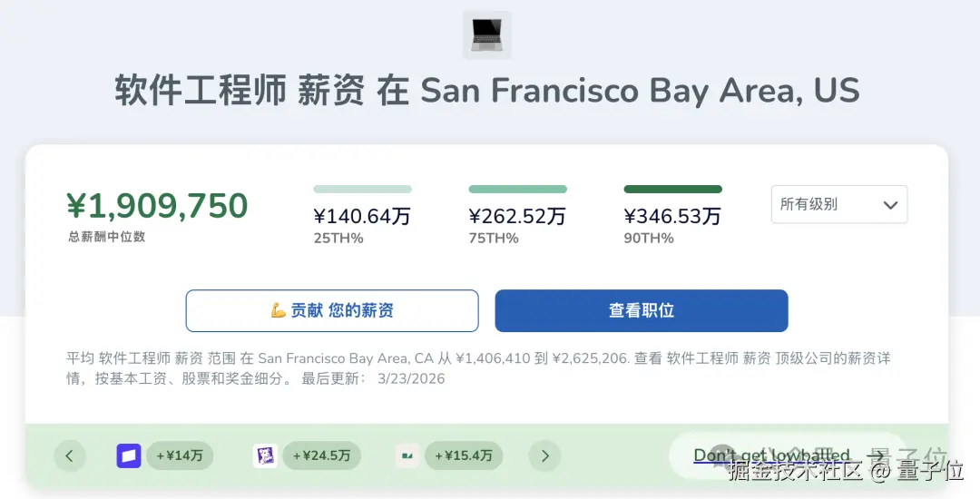The width and height of the screenshot is (980, 499).
Task: Click the company logo beside +¥24.5万
Action: pyautogui.click(x=264, y=455)
